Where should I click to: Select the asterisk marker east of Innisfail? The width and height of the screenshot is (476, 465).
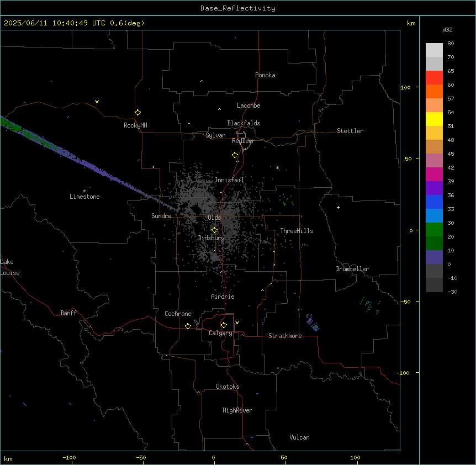coord(277,167)
